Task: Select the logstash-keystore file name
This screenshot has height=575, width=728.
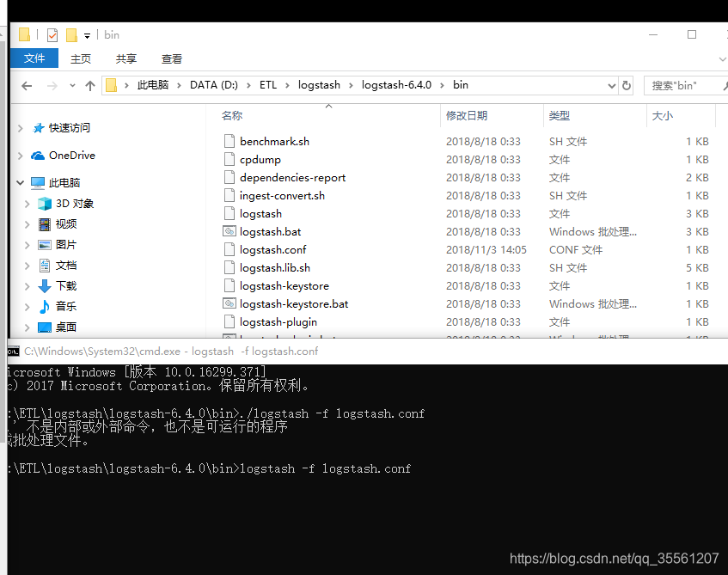Action: click(x=284, y=286)
